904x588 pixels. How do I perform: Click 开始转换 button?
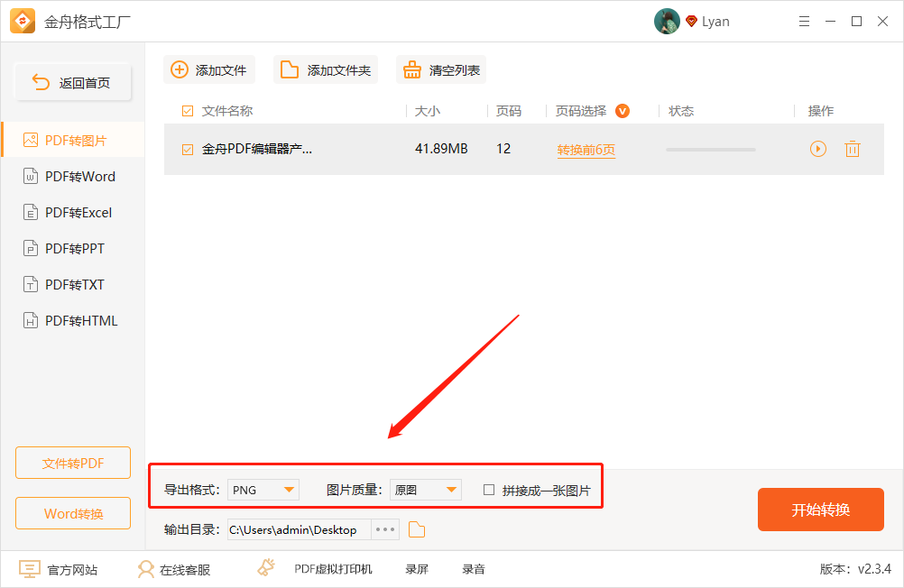[820, 510]
